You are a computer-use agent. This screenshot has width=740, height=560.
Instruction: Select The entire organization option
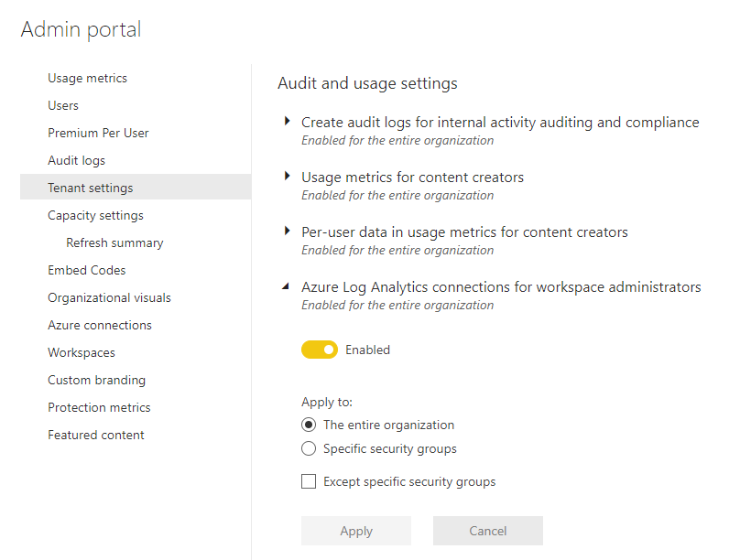pos(309,425)
